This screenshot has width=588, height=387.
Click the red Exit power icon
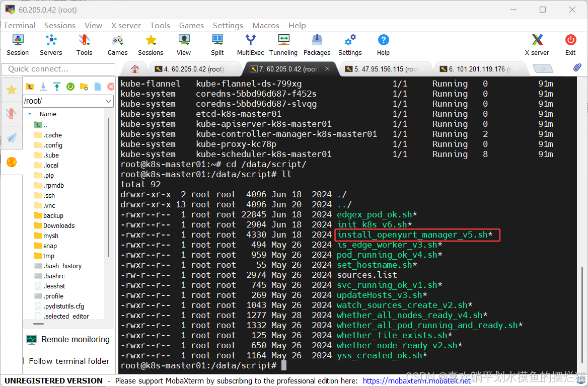570,45
